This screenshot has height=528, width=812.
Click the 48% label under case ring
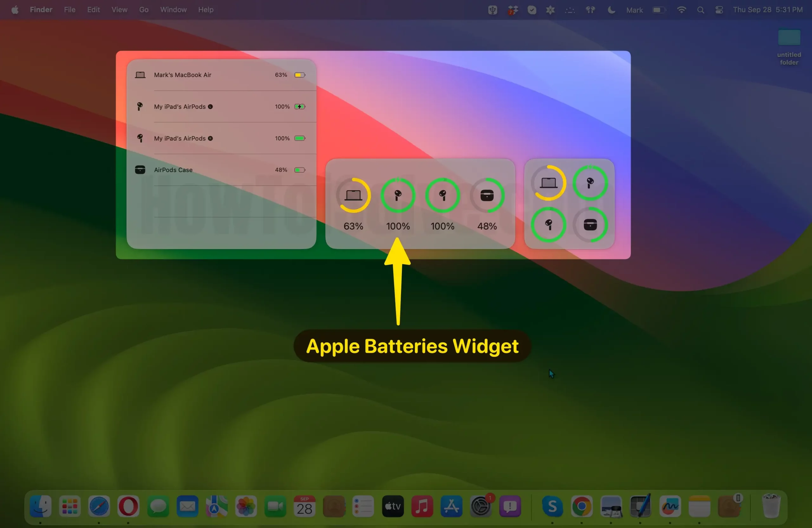(x=487, y=226)
